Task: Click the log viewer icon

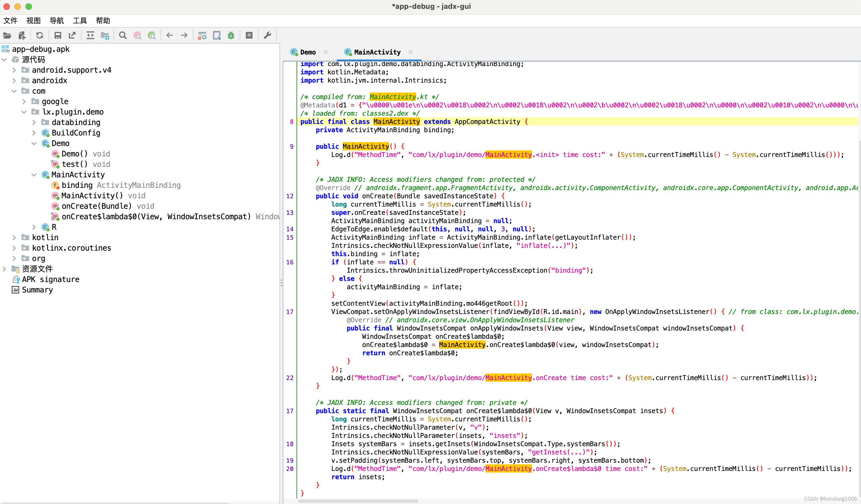Action: [x=249, y=36]
